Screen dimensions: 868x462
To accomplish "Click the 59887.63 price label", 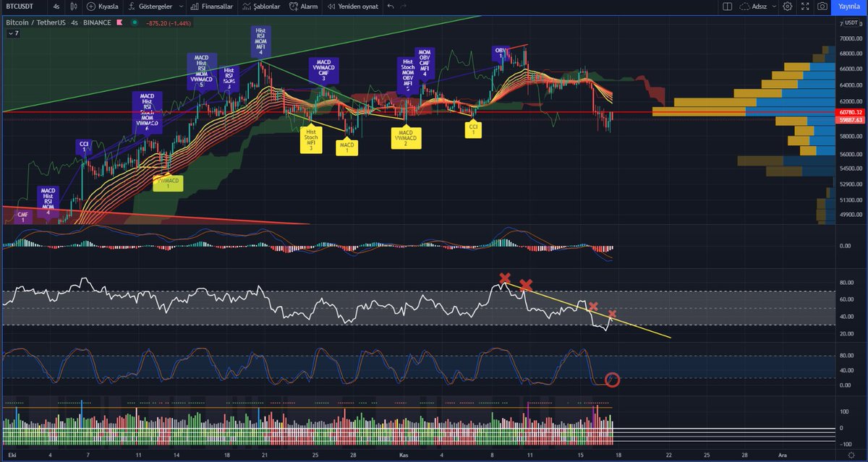I will point(849,119).
